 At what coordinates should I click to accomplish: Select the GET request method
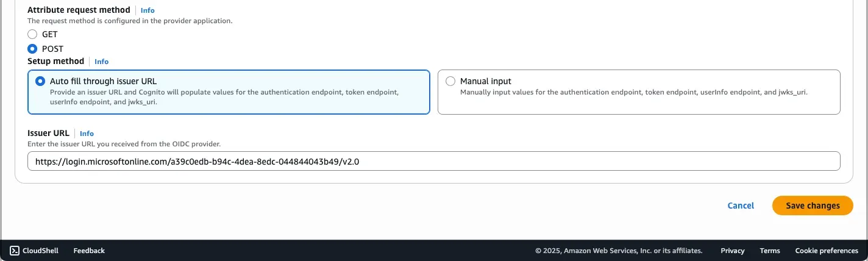[x=32, y=34]
